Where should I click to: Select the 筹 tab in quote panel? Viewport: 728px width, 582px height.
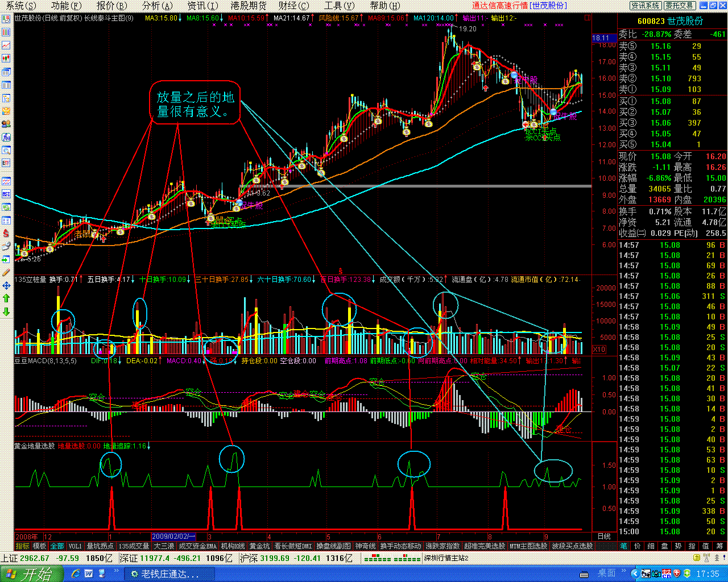(719, 546)
